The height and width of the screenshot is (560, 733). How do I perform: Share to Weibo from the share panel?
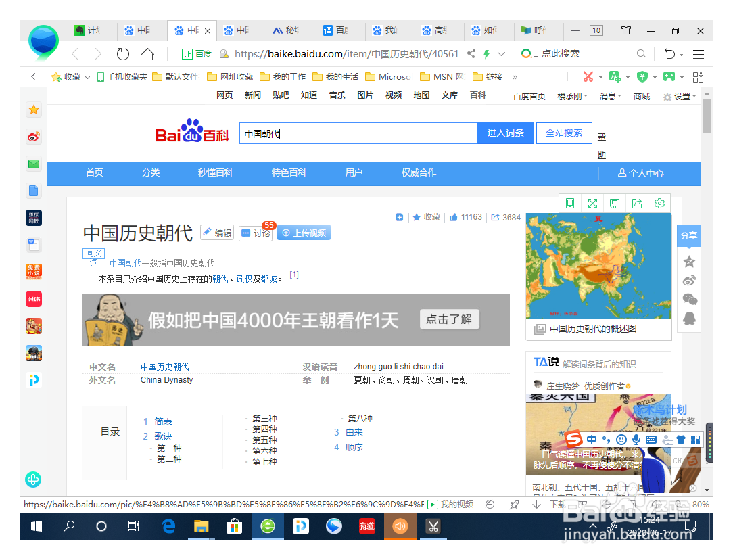[x=690, y=281]
